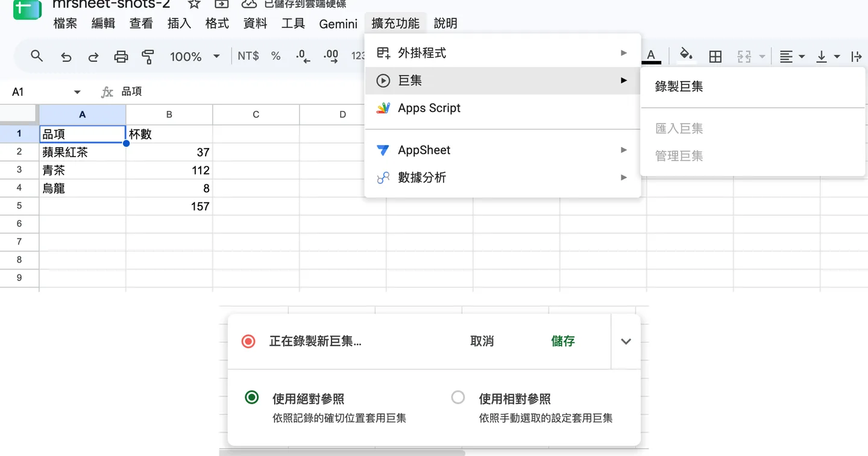Open the 編輯 menu

click(x=103, y=23)
